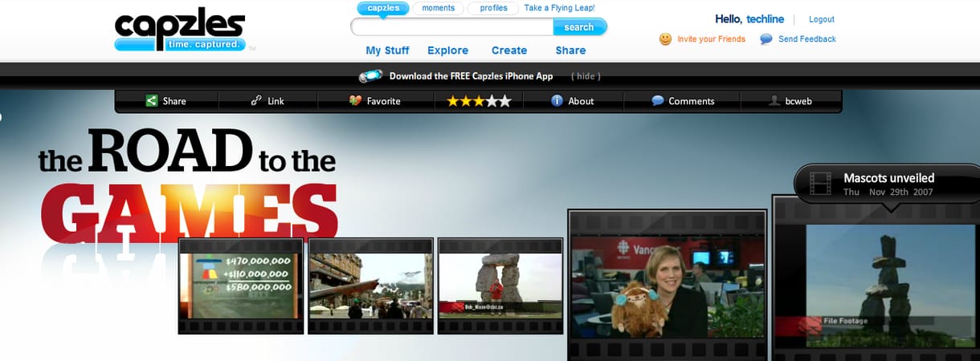Click the smiley Invite your Friends icon
The height and width of the screenshot is (361, 980).
[x=665, y=39]
